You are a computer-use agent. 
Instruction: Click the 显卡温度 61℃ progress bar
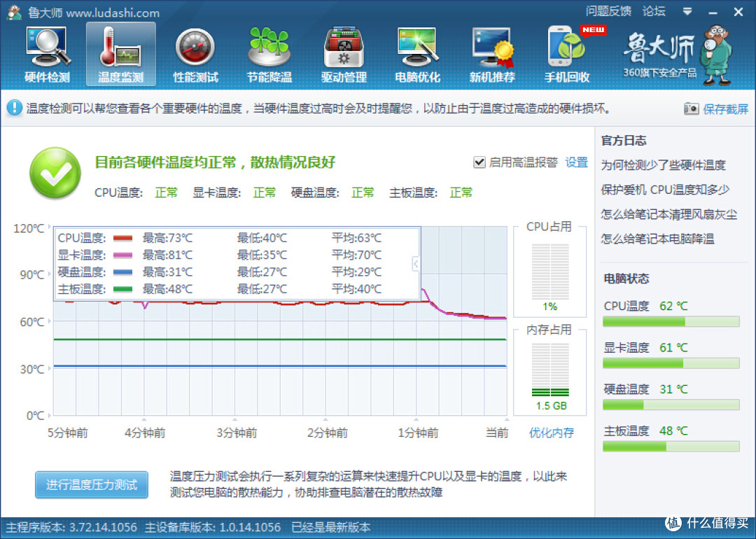point(671,363)
